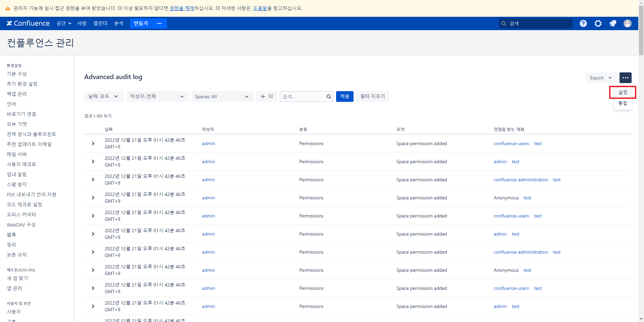Click the 만들기 create button
The image size is (644, 322).
(x=141, y=23)
